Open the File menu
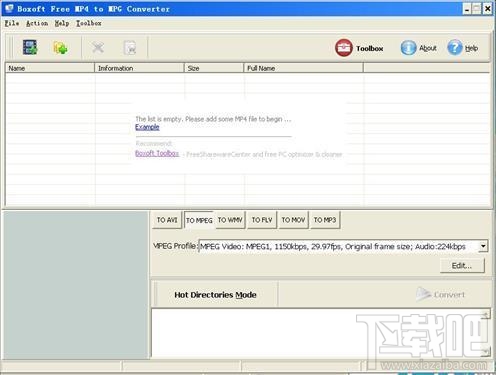This screenshot has width=496, height=375. [x=12, y=23]
